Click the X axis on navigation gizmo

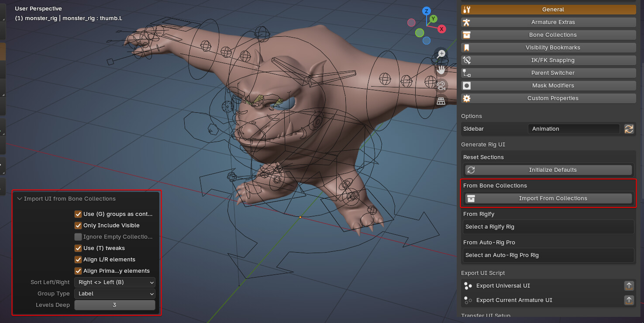(x=442, y=29)
